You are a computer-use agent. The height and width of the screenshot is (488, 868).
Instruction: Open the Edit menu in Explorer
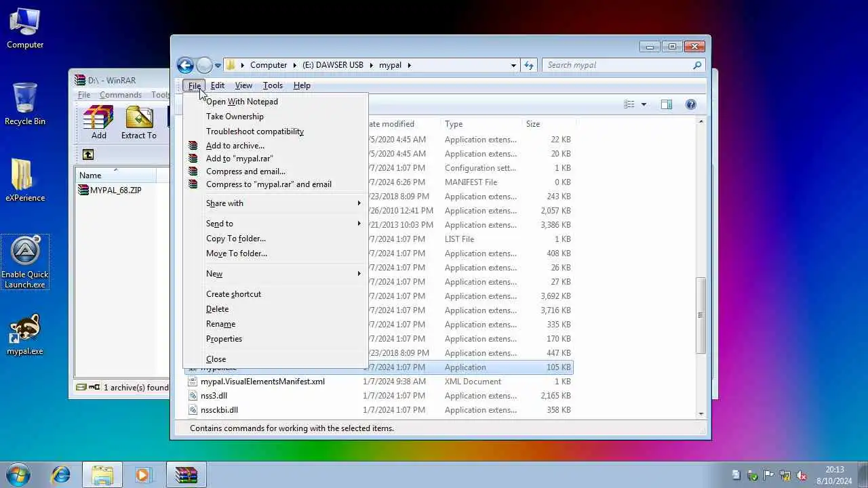(218, 85)
